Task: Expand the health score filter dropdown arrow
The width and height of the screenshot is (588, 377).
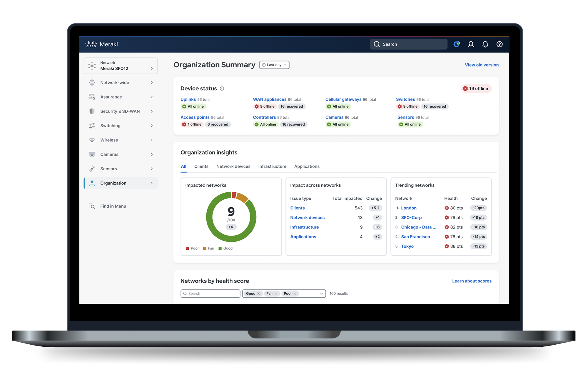Action: 321,293
